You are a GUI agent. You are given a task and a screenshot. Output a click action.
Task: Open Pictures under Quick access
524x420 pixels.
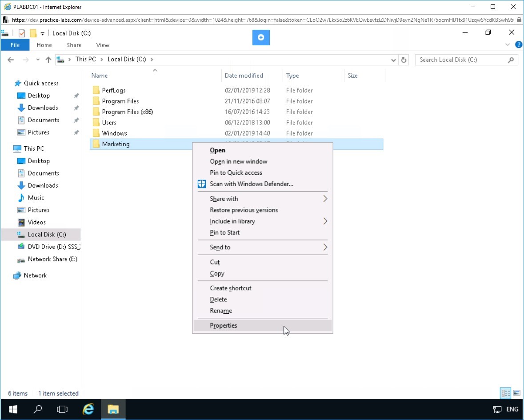click(38, 132)
